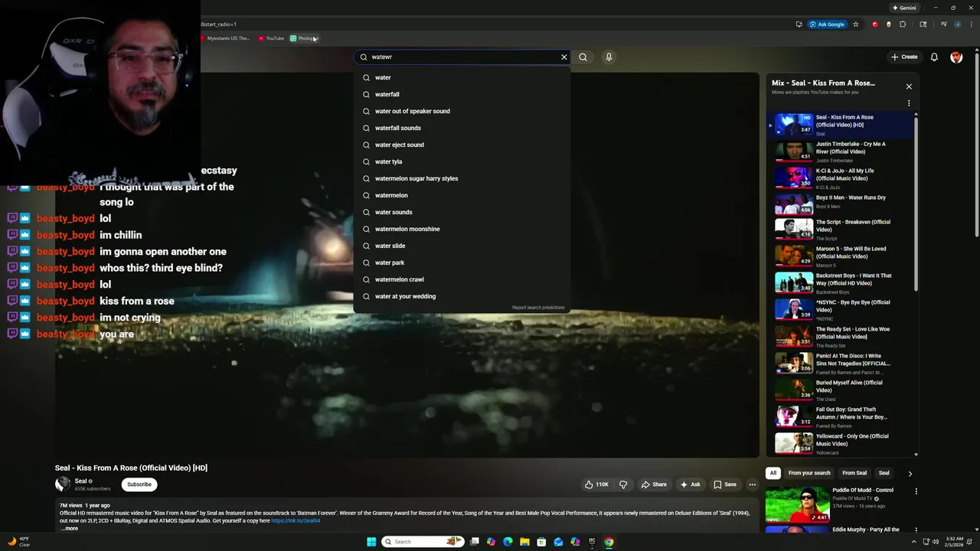Bookmark this page with the star

[856, 24]
